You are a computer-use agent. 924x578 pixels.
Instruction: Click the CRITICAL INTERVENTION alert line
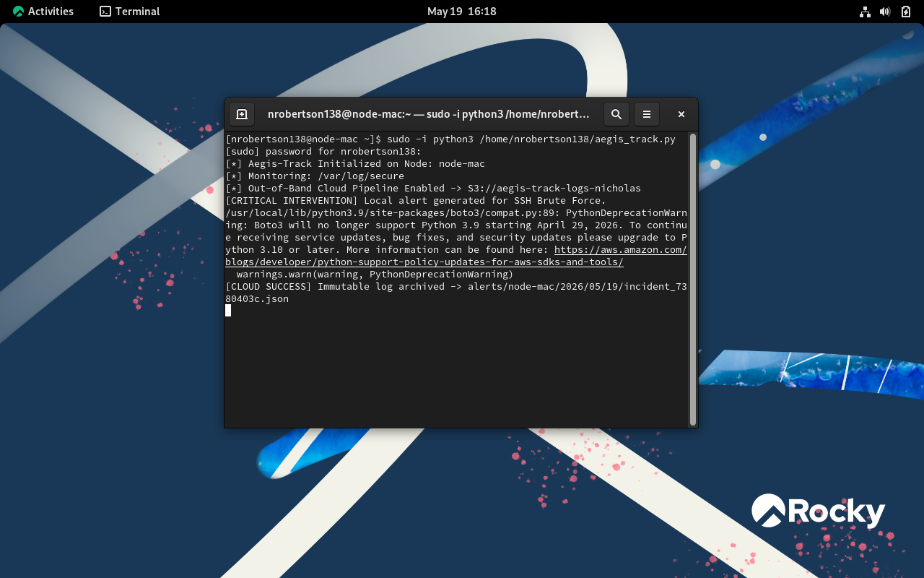pyautogui.click(x=416, y=200)
